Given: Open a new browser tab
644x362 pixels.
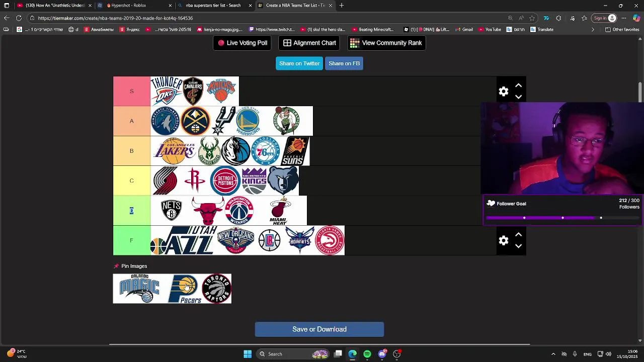Looking at the screenshot, I should (342, 6).
